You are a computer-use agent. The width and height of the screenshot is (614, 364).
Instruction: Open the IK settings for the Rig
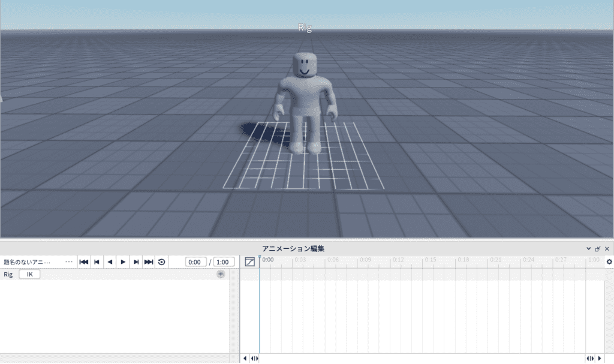pyautogui.click(x=29, y=274)
